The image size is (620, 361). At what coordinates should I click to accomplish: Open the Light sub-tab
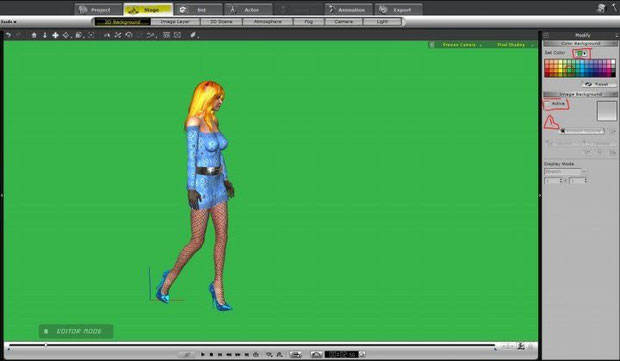382,22
